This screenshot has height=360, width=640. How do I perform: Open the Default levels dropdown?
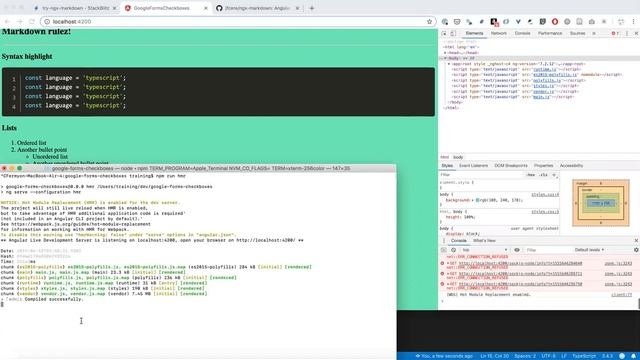pyautogui.click(x=589, y=250)
